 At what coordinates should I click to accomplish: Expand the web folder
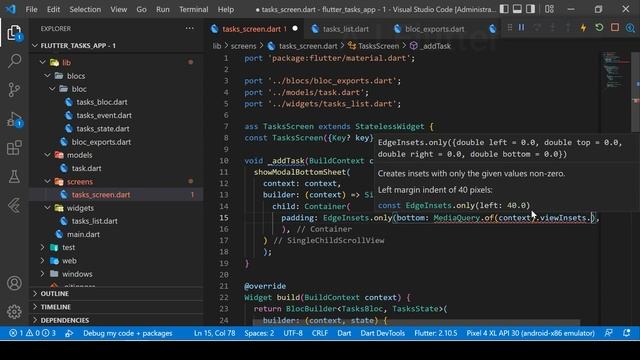click(42, 261)
